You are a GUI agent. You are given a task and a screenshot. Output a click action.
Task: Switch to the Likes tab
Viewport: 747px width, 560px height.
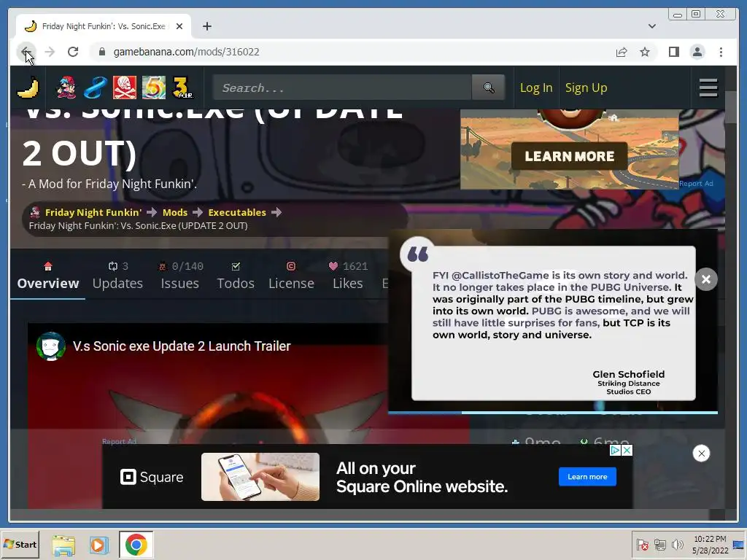click(348, 276)
